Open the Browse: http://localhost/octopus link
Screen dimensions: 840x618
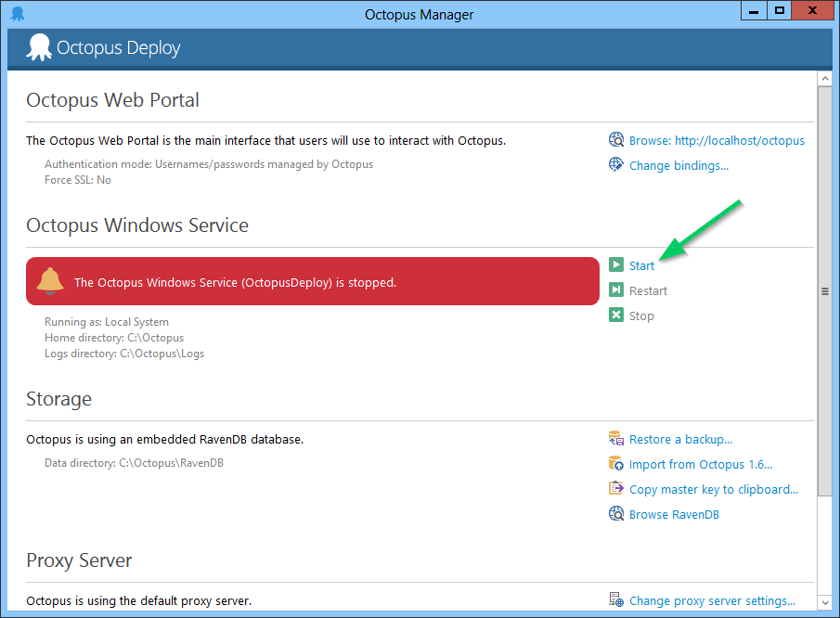[x=717, y=141]
